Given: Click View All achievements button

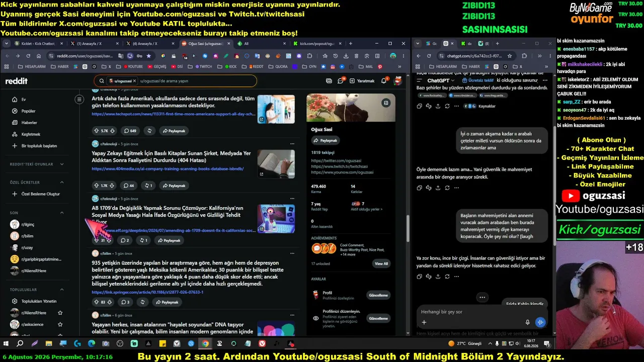Looking at the screenshot, I should point(381,263).
